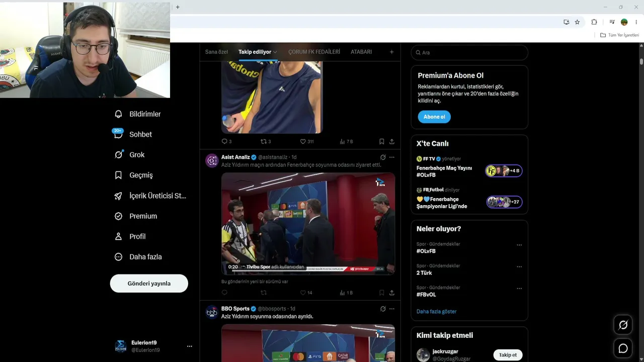Bookmark the Asist Analiz post

381,293
